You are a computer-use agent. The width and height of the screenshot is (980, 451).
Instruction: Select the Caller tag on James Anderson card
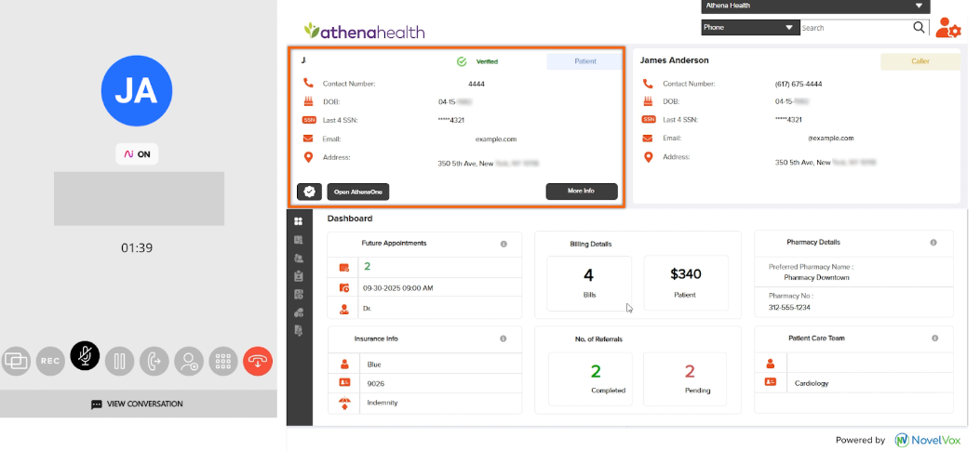pyautogui.click(x=920, y=61)
